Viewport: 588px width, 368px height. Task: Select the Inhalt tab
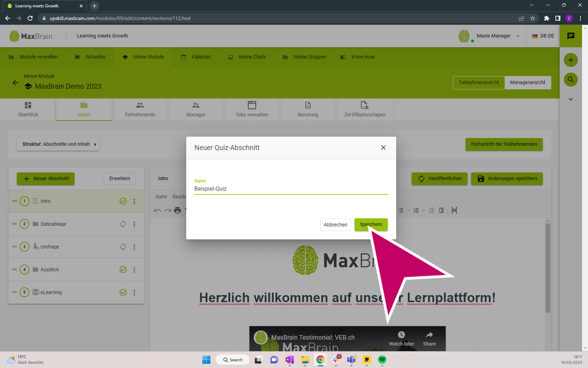(x=84, y=110)
